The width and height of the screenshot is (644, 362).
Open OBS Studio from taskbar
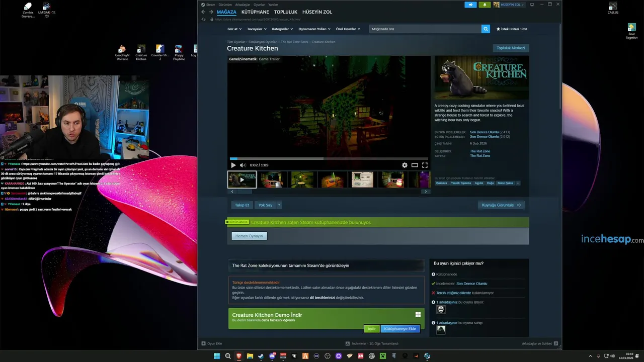(328, 356)
